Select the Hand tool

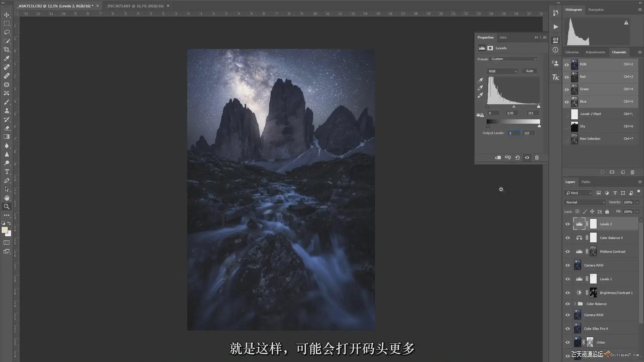7,198
